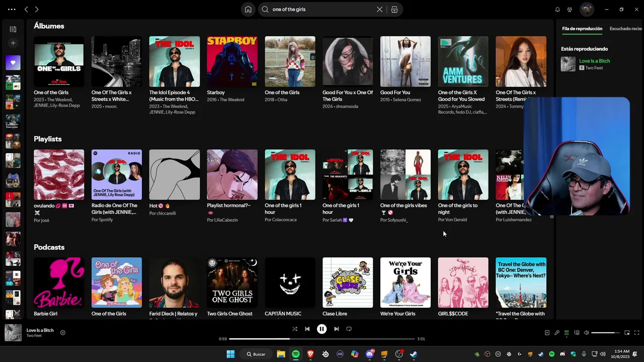The image size is (644, 362).
Task: Open Playlist hormonal by LiliaCabezin
Action: 232,174
